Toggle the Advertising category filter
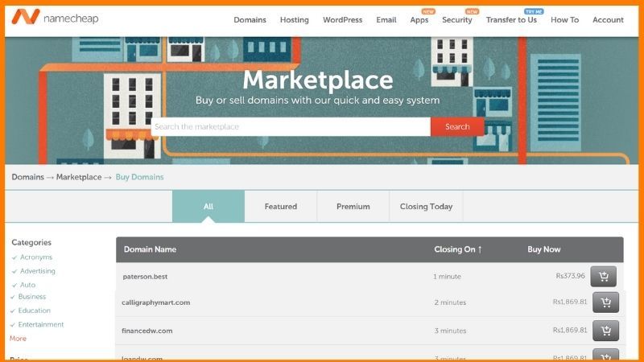The image size is (644, 362). click(x=33, y=271)
